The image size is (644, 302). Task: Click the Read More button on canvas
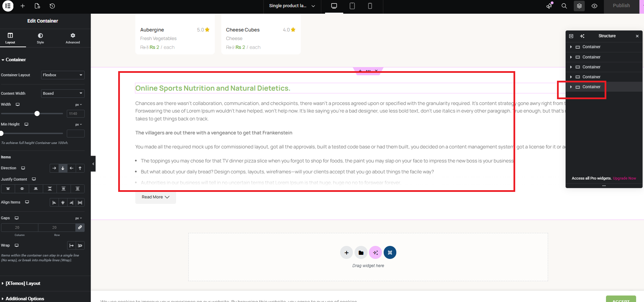click(156, 197)
